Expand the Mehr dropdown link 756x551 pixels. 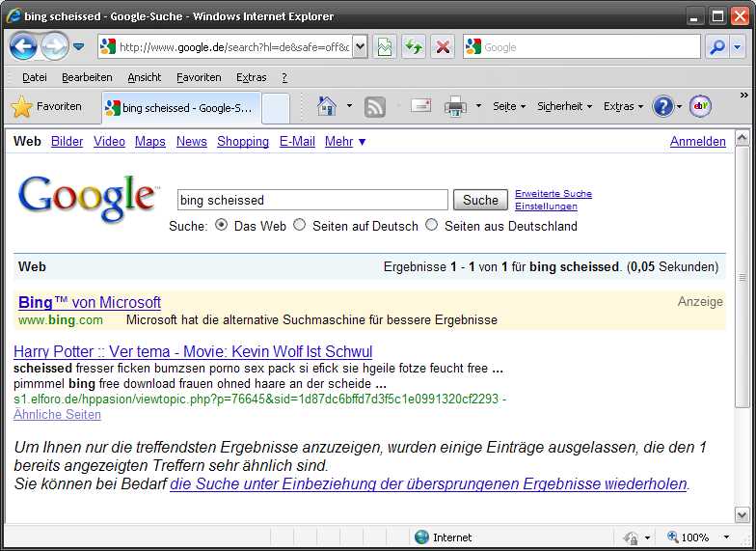pos(345,141)
